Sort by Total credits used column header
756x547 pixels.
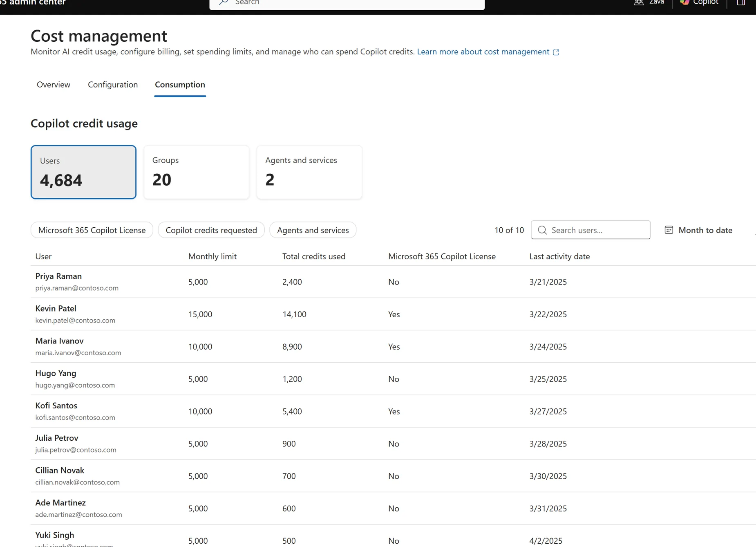[314, 256]
